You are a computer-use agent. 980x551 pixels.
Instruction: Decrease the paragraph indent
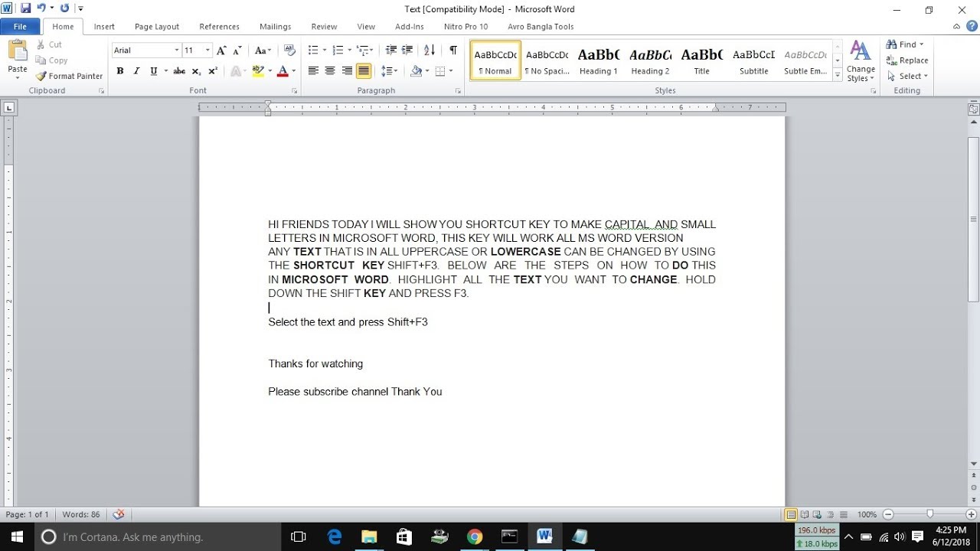point(391,51)
